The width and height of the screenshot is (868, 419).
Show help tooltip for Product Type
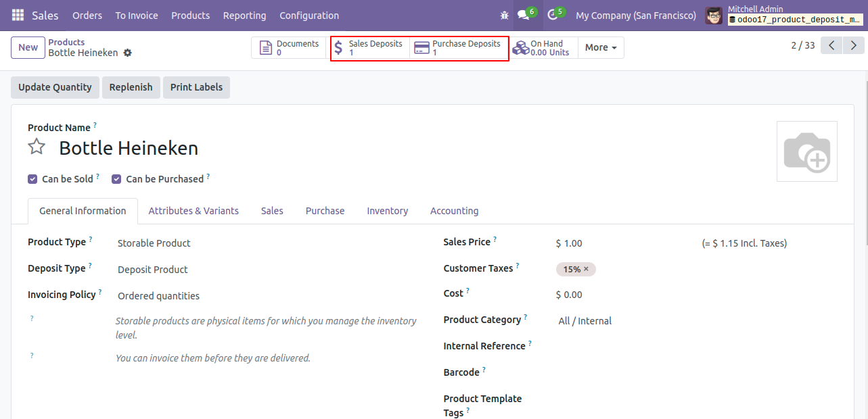[91, 239]
